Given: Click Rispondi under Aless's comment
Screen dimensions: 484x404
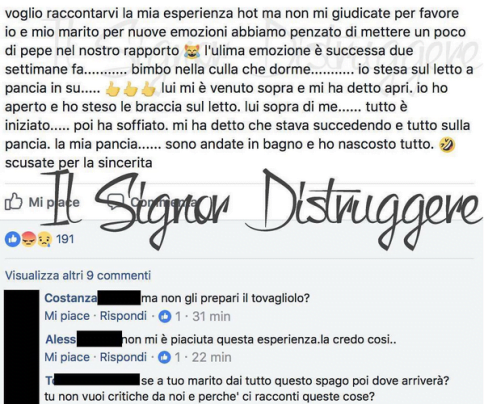Looking at the screenshot, I should point(123,357).
